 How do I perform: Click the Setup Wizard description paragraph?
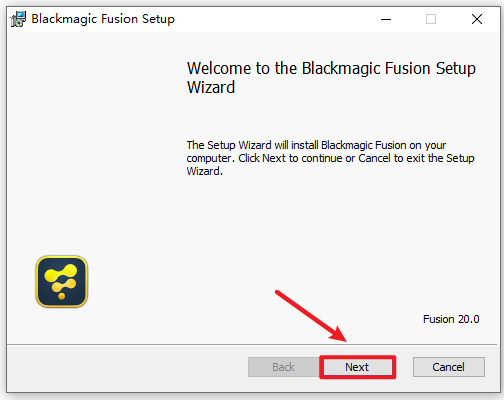[330, 158]
